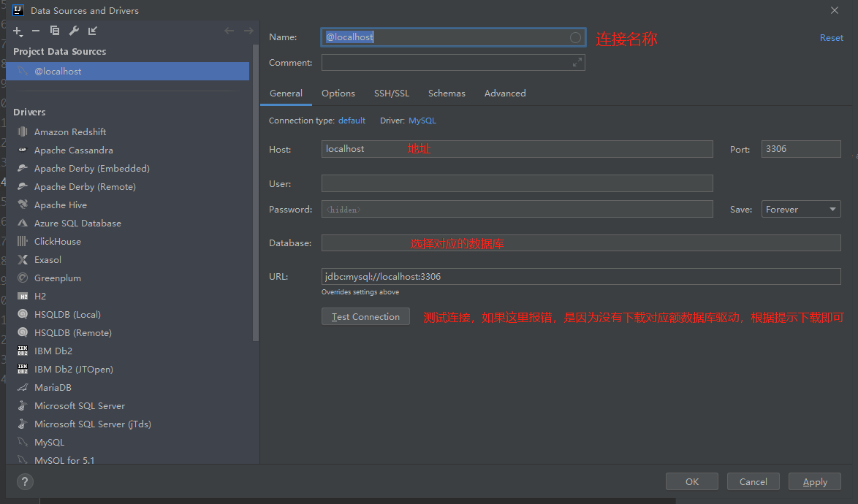Open the Save duration dropdown showing Forever

(800, 209)
